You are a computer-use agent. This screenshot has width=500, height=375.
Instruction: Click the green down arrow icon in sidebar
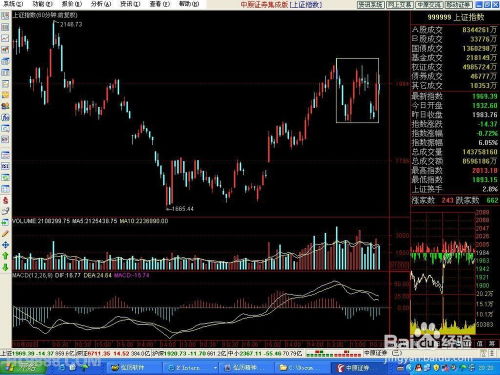click(5, 267)
